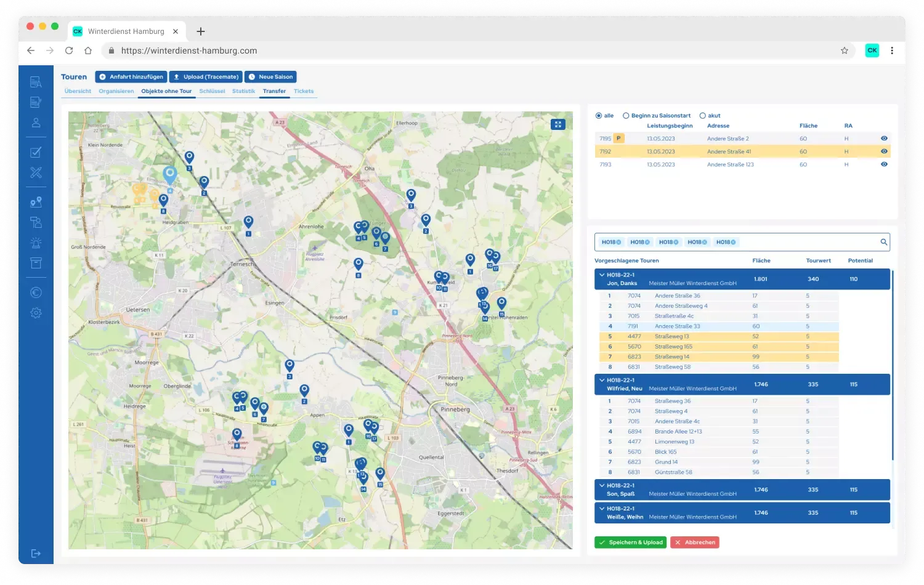
Task: Select 'Beginn zu Saisonstart' radio option
Action: (626, 116)
